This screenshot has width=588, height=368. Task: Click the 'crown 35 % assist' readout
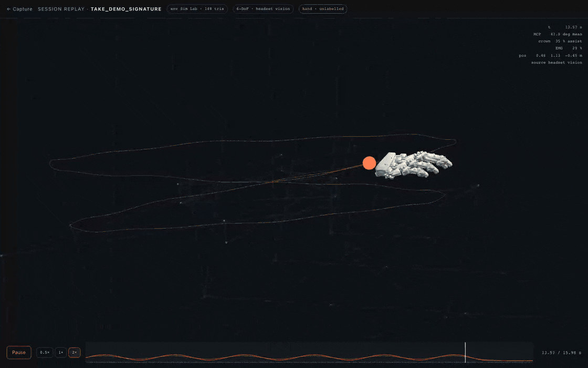point(560,42)
